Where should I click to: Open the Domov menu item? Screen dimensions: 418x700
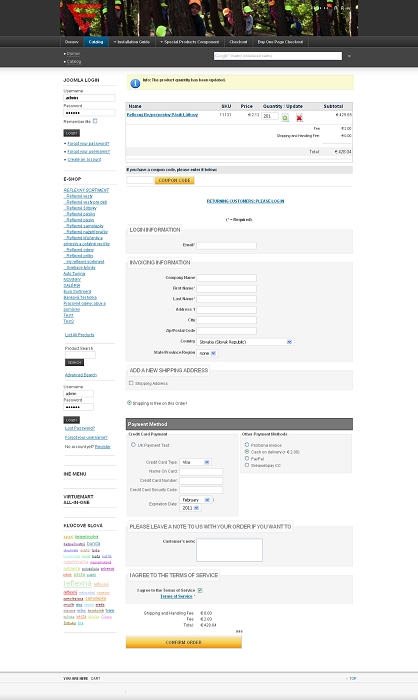71,42
